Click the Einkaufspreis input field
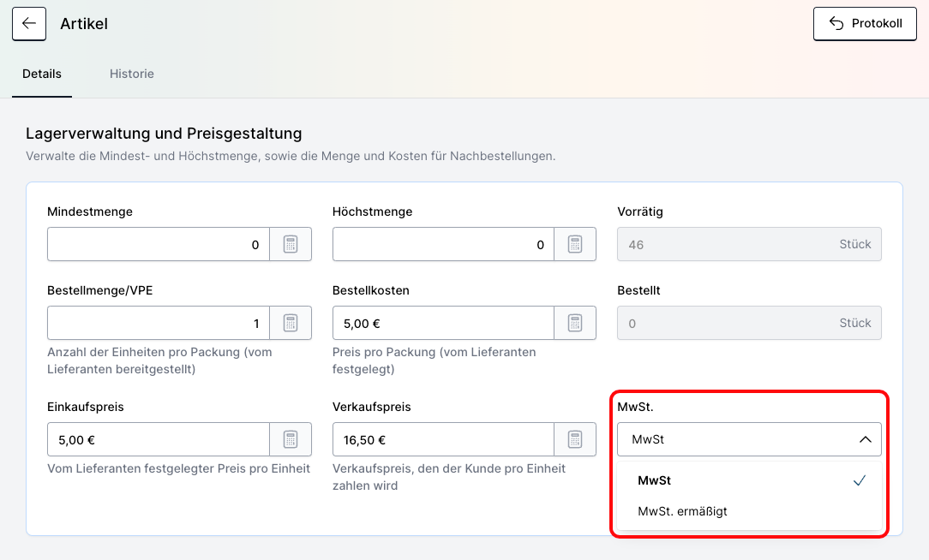 (159, 439)
